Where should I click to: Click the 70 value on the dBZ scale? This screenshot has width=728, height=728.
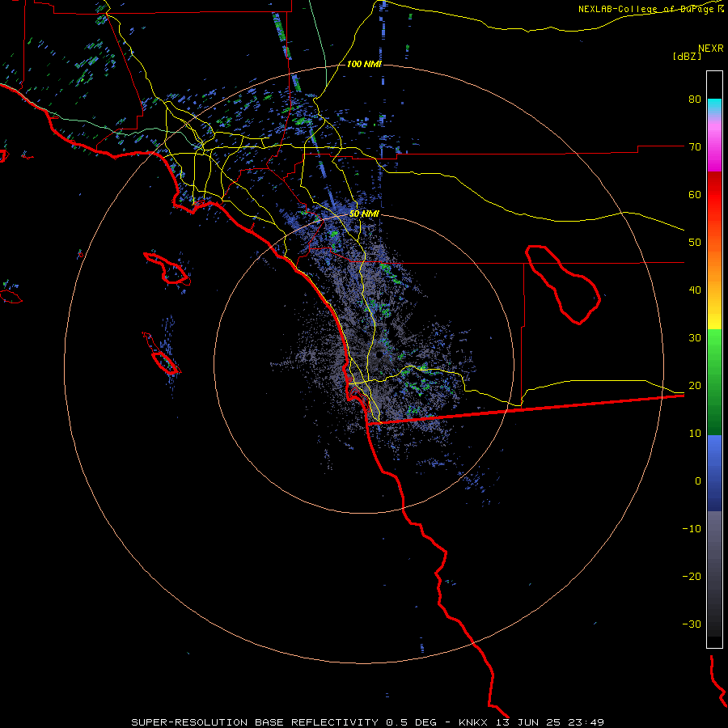pos(695,147)
